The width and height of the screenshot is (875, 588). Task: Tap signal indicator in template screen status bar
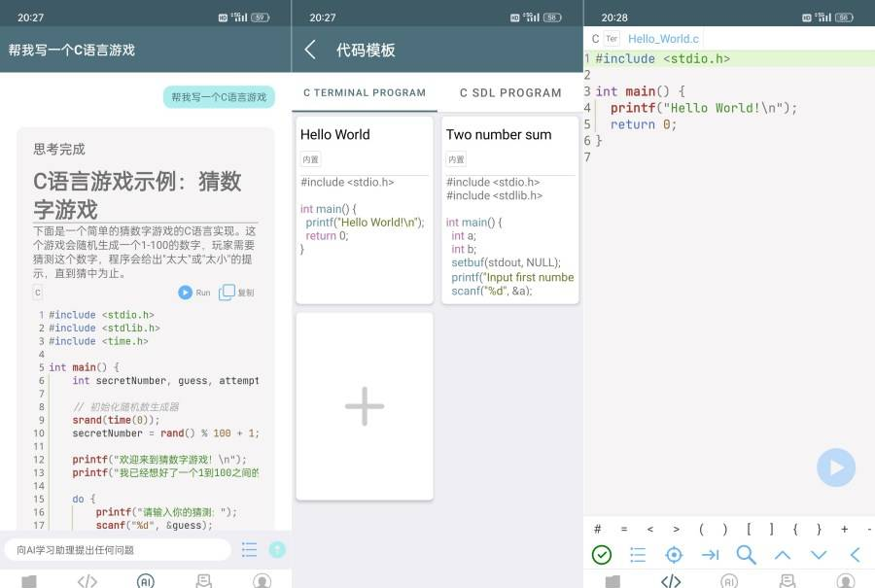click(533, 17)
